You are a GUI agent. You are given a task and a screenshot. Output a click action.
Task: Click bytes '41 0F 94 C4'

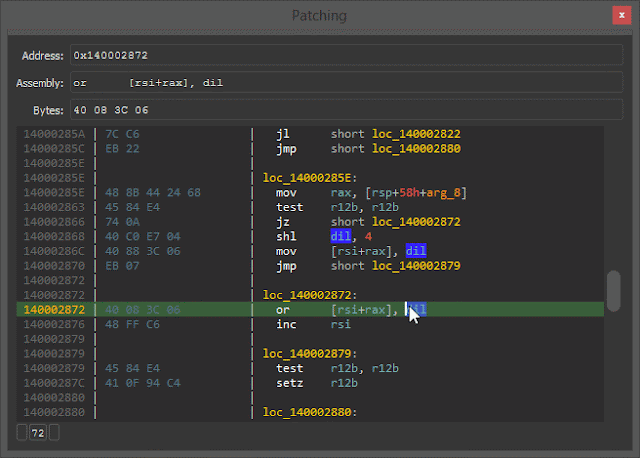click(142, 383)
